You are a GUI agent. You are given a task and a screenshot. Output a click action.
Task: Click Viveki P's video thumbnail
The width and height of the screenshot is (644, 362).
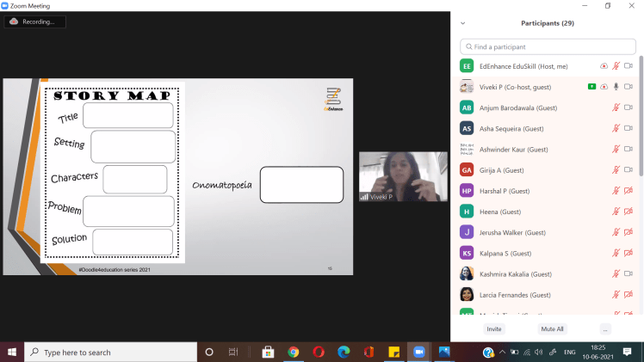(403, 177)
